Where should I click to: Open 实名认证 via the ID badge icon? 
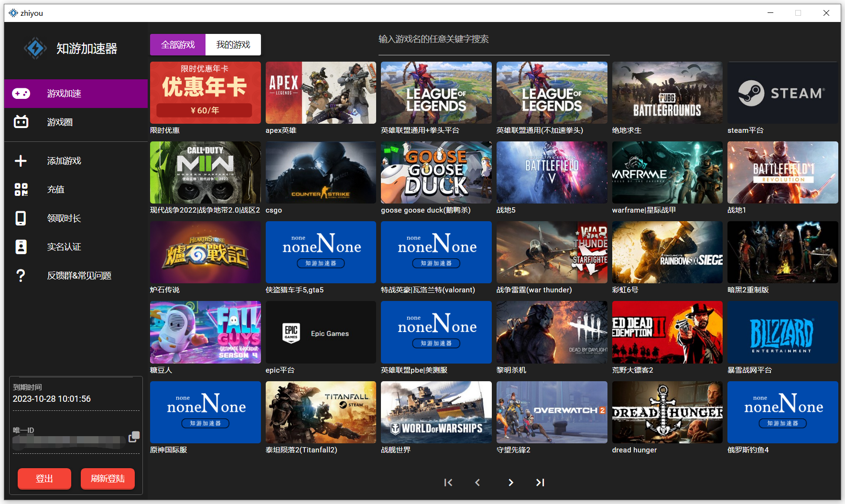coord(21,247)
